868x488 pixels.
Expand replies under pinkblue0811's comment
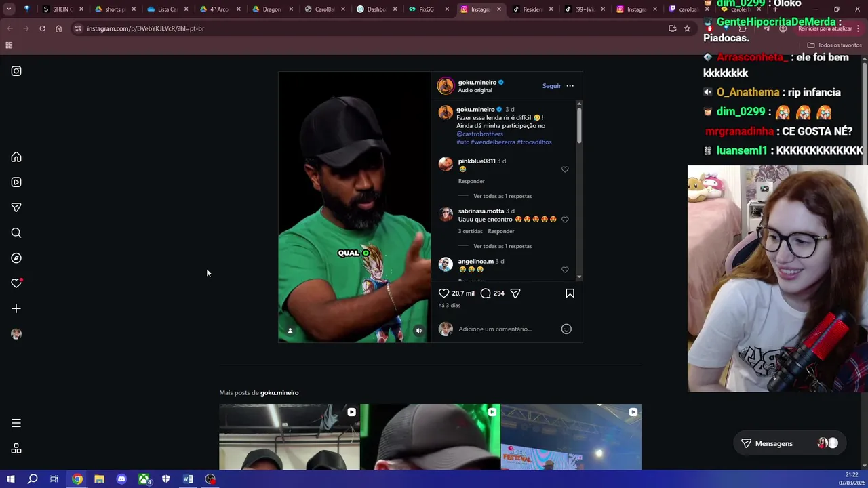click(502, 197)
